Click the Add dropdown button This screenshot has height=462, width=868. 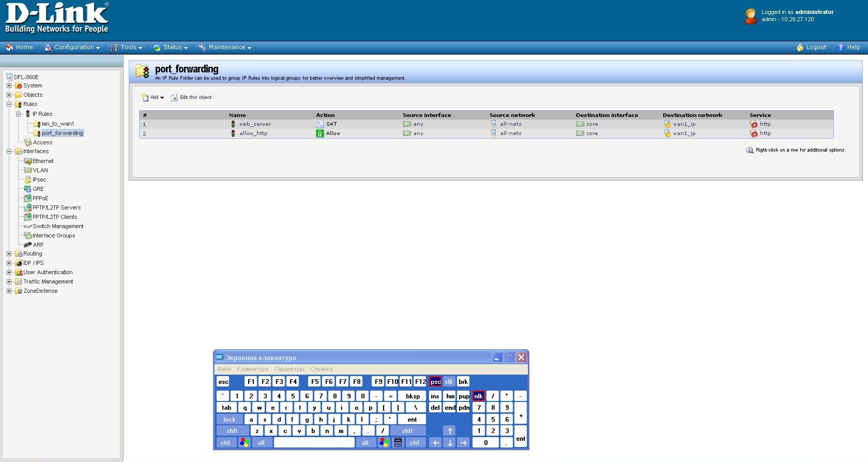click(153, 97)
